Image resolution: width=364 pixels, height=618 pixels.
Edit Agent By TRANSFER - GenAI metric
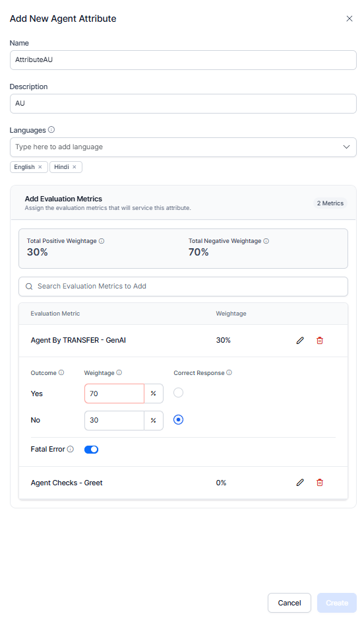pyautogui.click(x=300, y=341)
